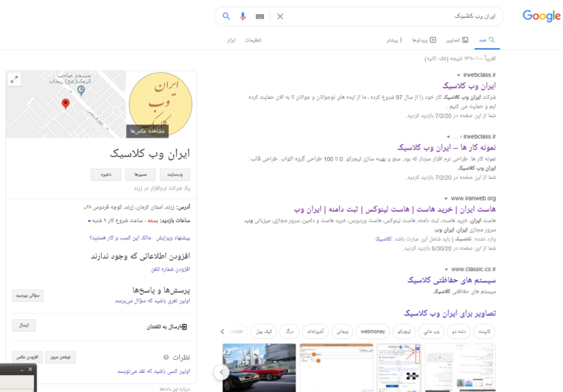Go to Google home via logo
The image size is (563, 392).
tap(542, 15)
